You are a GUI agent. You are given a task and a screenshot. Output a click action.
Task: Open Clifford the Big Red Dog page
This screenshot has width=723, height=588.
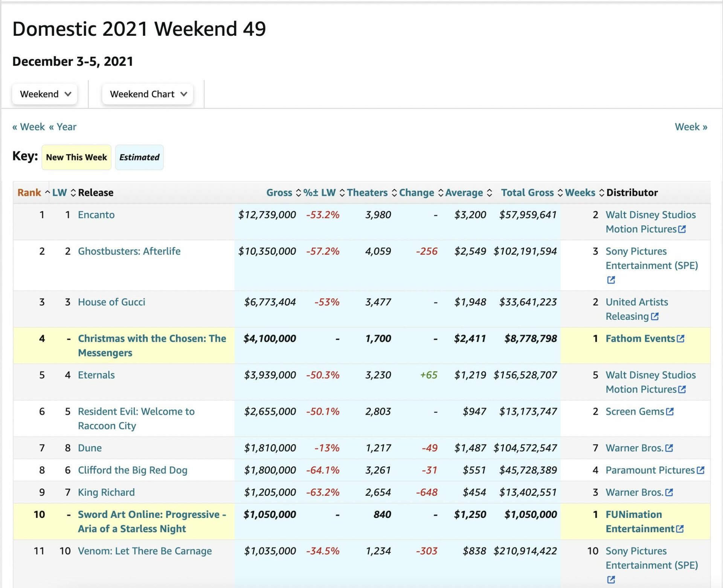(133, 470)
